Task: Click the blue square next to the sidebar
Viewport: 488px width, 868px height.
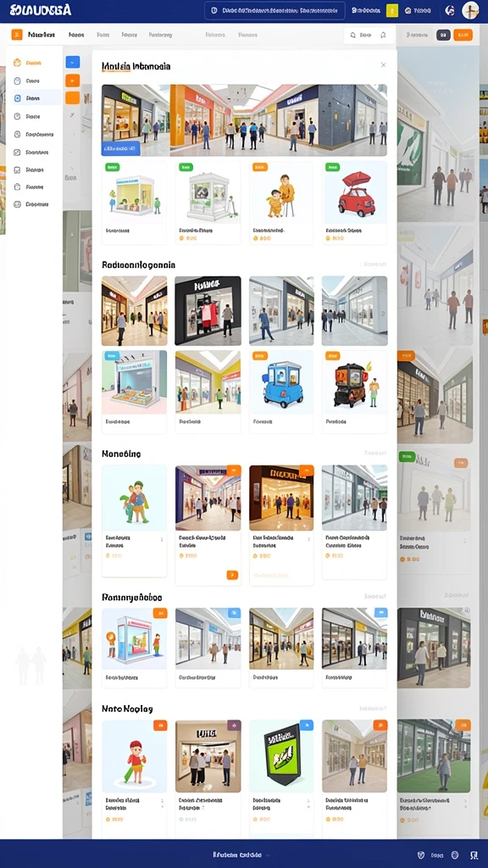Action: (73, 62)
